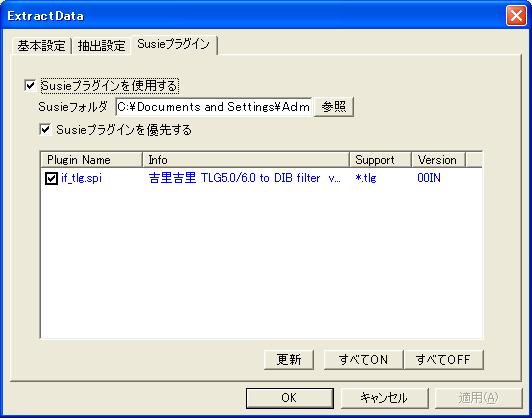Image resolution: width=532 pixels, height=418 pixels.
Task: Select the if_tlg.spi plugin row
Action: [x=261, y=178]
